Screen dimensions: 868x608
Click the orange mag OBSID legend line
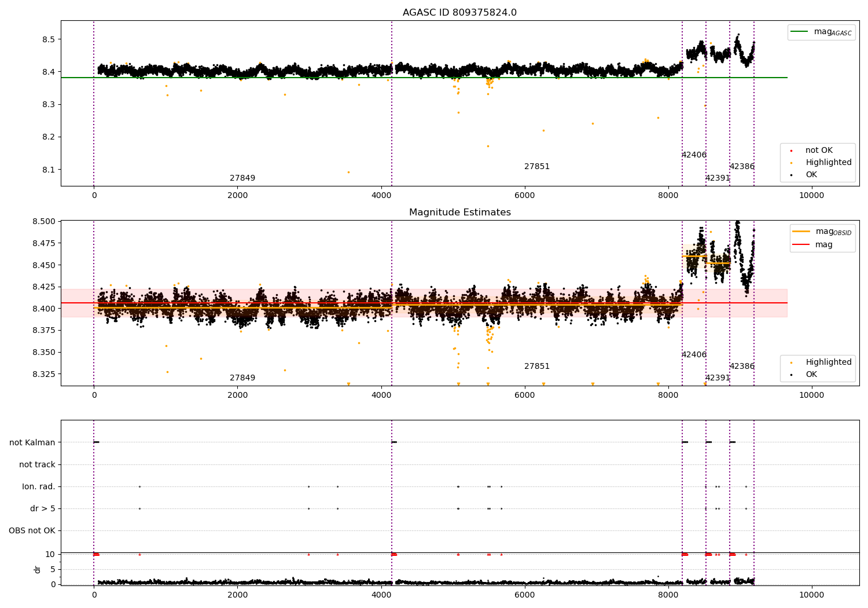(801, 232)
